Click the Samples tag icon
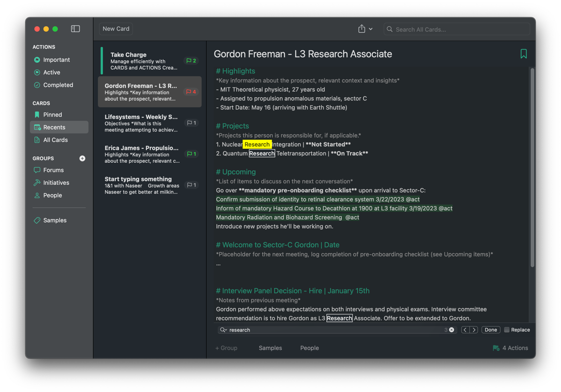Image resolution: width=561 pixels, height=392 pixels. pyautogui.click(x=37, y=220)
